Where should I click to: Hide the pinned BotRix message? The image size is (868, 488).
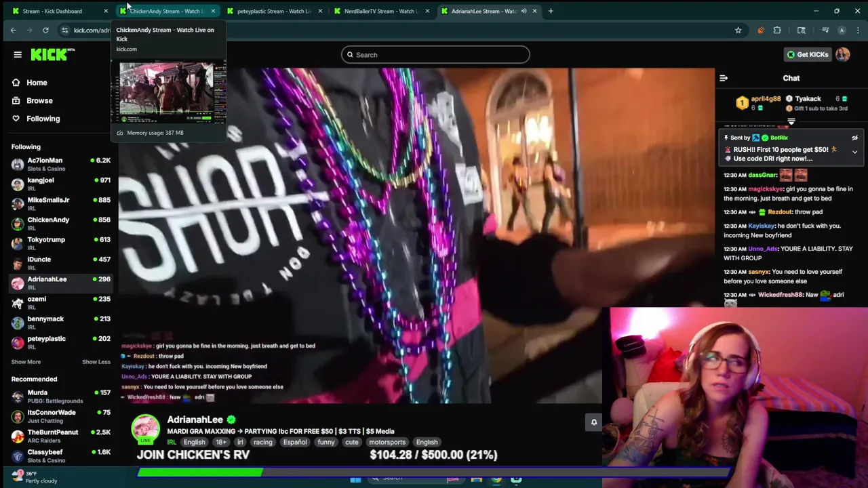(854, 138)
